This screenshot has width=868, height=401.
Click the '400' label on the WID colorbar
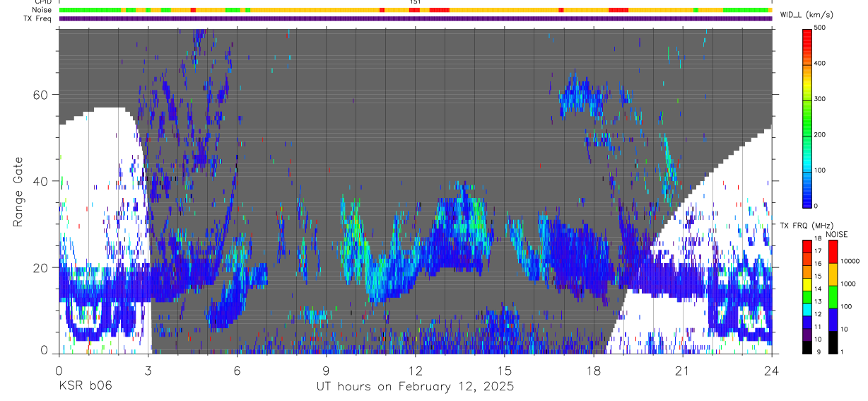(820, 64)
